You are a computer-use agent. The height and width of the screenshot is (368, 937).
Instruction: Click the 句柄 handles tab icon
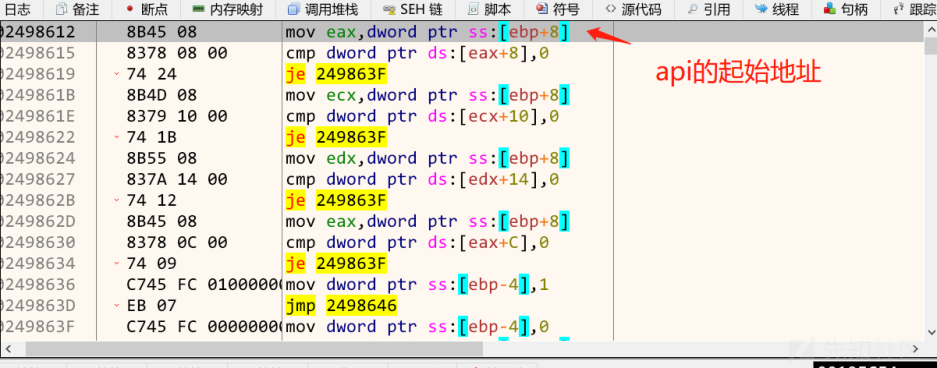(x=829, y=9)
